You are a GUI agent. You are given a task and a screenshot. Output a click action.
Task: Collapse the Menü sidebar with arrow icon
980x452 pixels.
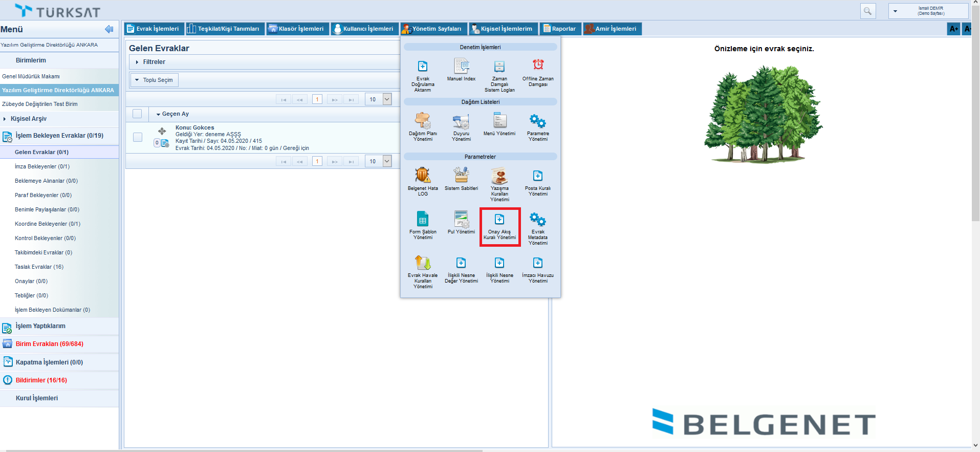click(108, 29)
